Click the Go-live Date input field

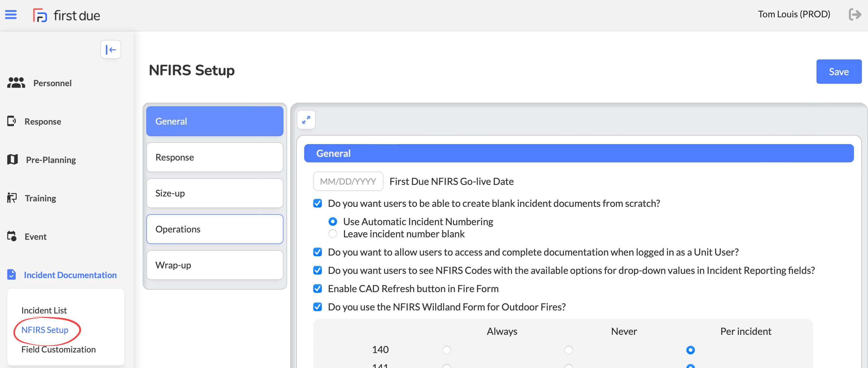[348, 181]
